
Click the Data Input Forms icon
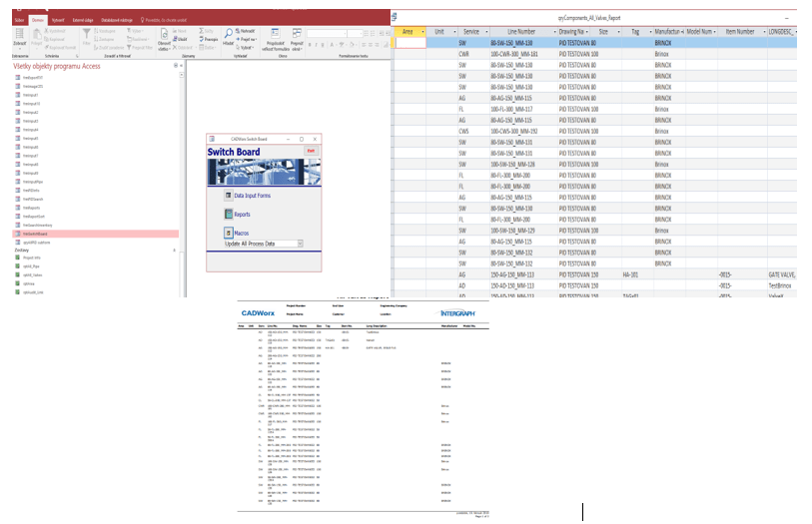[x=227, y=197]
